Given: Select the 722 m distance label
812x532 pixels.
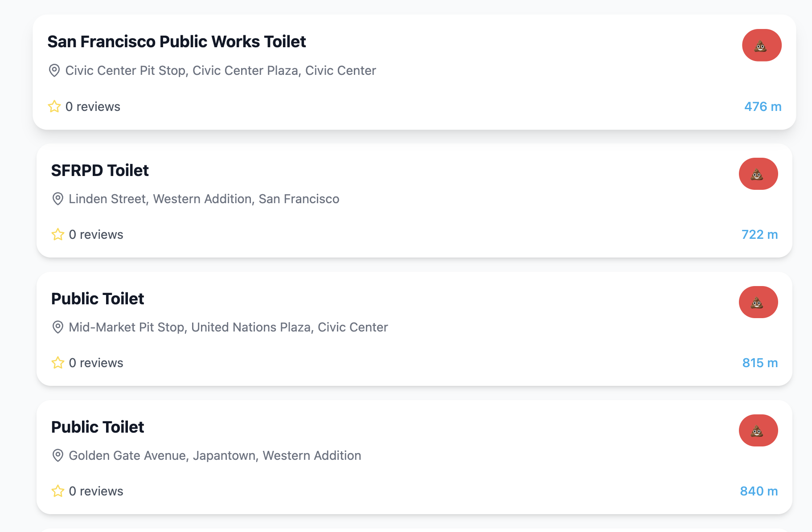Looking at the screenshot, I should pos(760,234).
